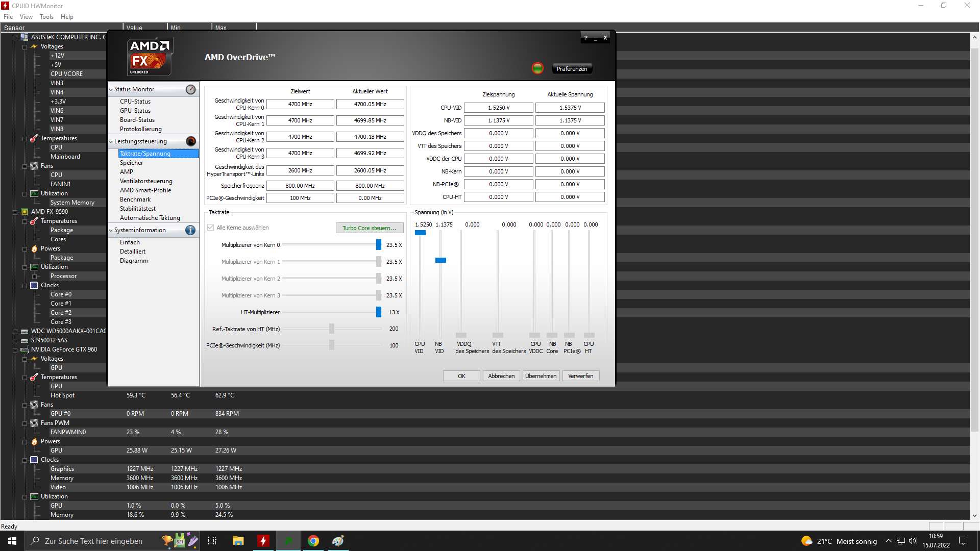Viewport: 980px width, 551px height.
Task: Show hidden system tray icons
Action: pyautogui.click(x=889, y=541)
